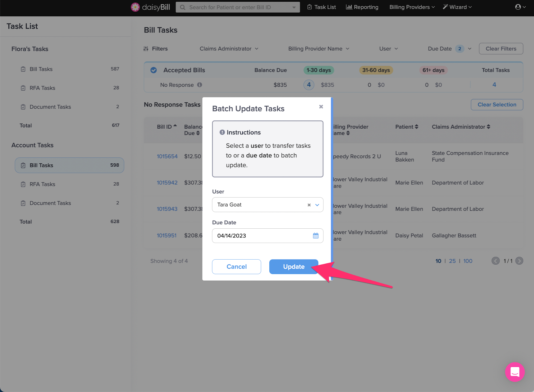This screenshot has width=534, height=392.
Task: Select RFA Tasks under Account Tasks
Action: point(43,184)
